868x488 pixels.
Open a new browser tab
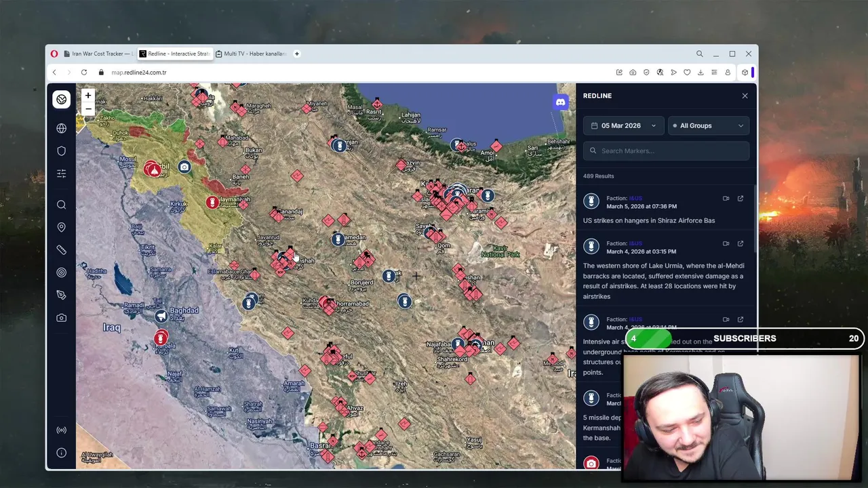[296, 54]
